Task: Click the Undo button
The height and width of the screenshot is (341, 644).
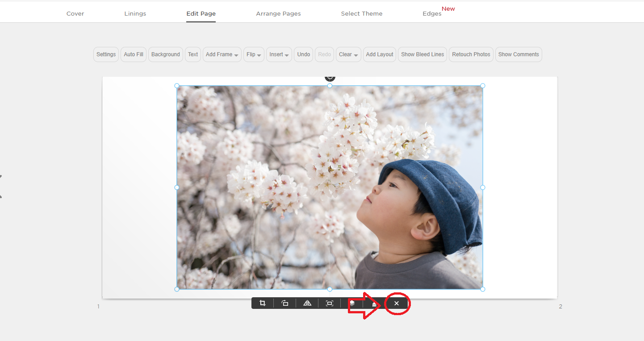Action: pyautogui.click(x=304, y=54)
